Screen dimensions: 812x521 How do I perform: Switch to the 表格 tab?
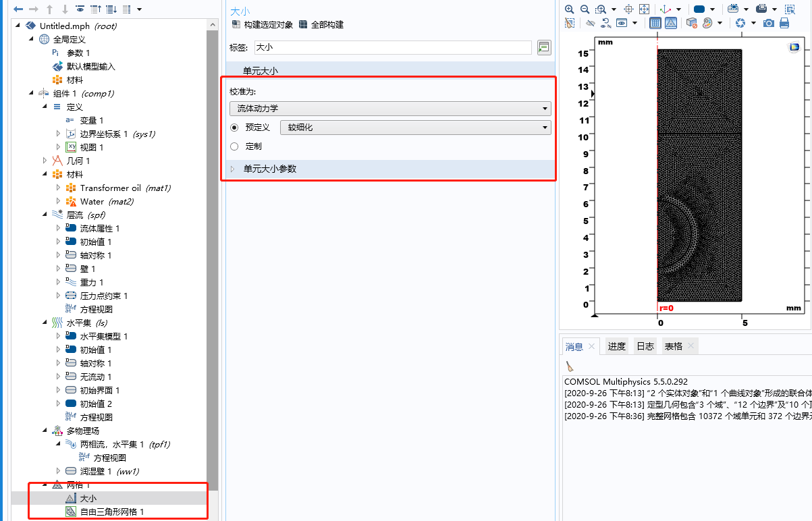(674, 346)
